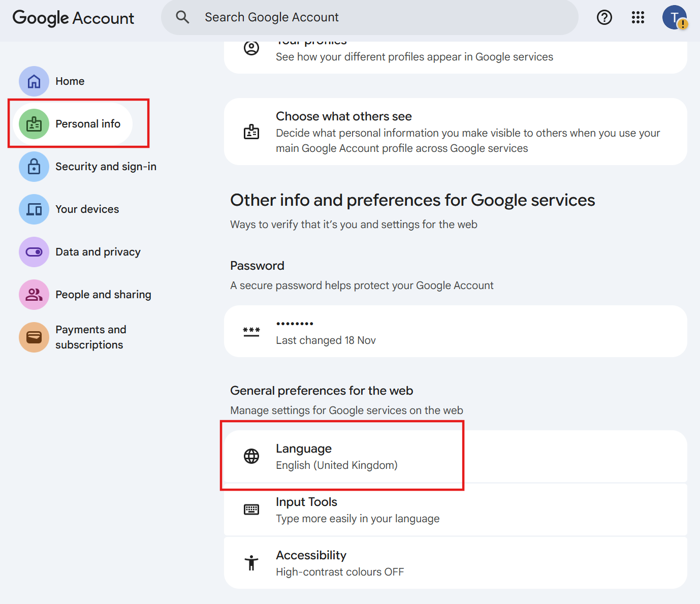The width and height of the screenshot is (700, 604).
Task: Click the Data and privacy toggle icon
Action: (34, 252)
